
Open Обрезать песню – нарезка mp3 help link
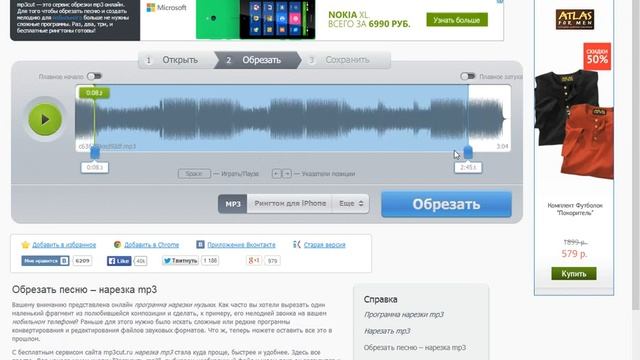click(415, 348)
